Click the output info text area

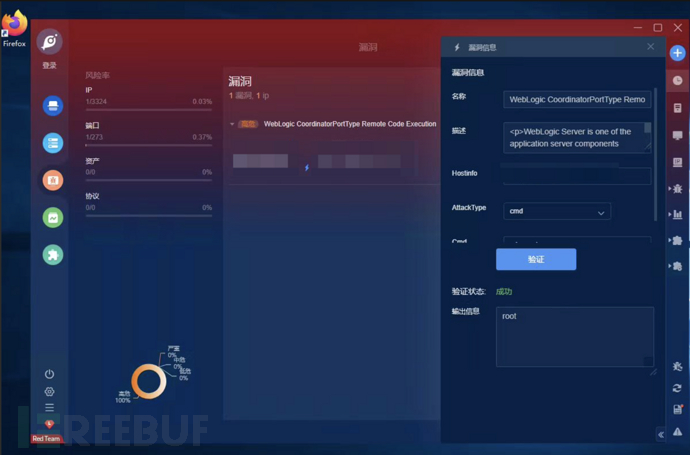tap(575, 337)
